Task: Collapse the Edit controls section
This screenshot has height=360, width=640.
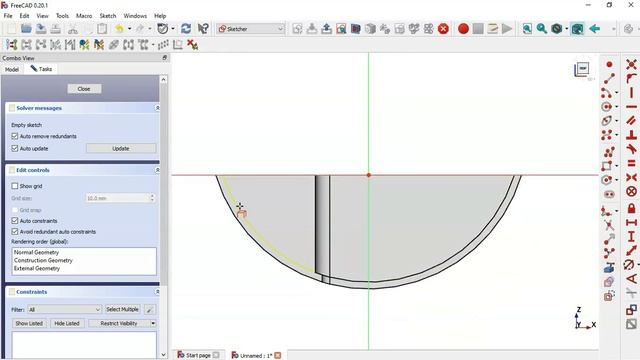Action: coord(157,170)
